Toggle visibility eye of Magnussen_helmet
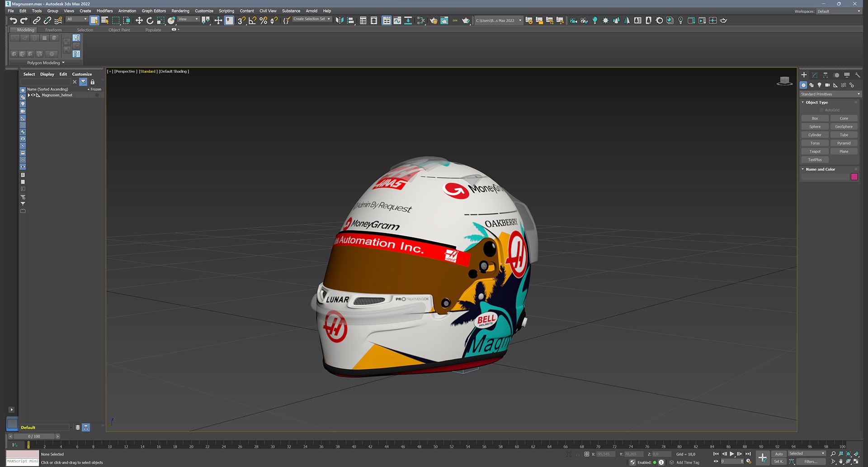The height and width of the screenshot is (467, 868). (33, 95)
